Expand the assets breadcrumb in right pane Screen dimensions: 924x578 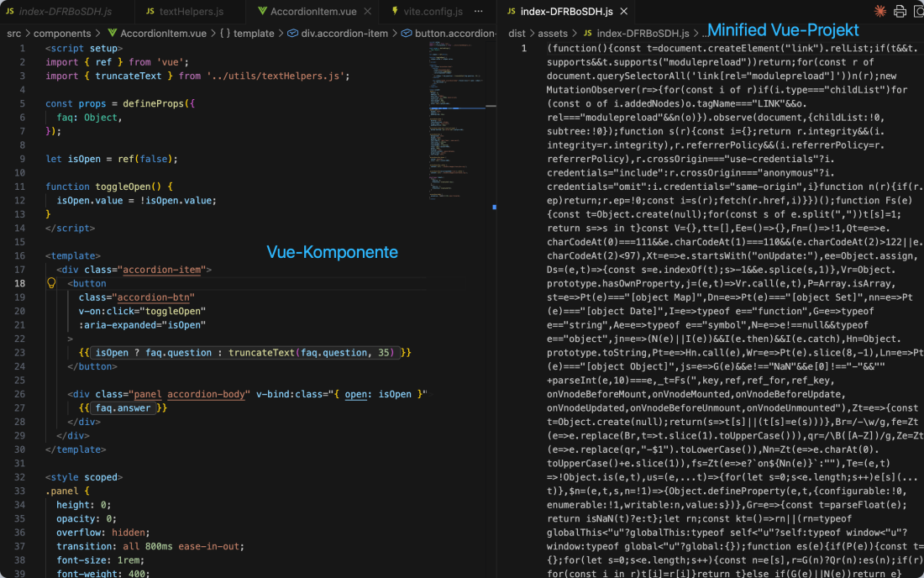click(552, 34)
